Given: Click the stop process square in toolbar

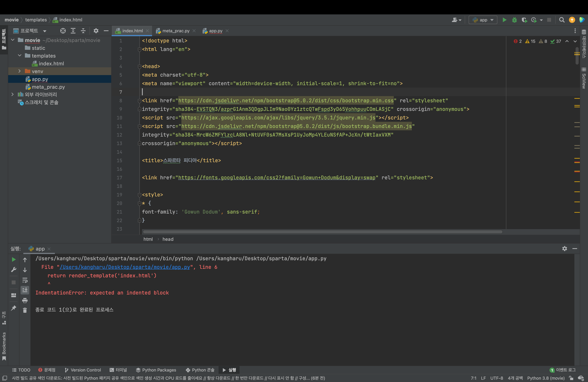Looking at the screenshot, I should (549, 20).
